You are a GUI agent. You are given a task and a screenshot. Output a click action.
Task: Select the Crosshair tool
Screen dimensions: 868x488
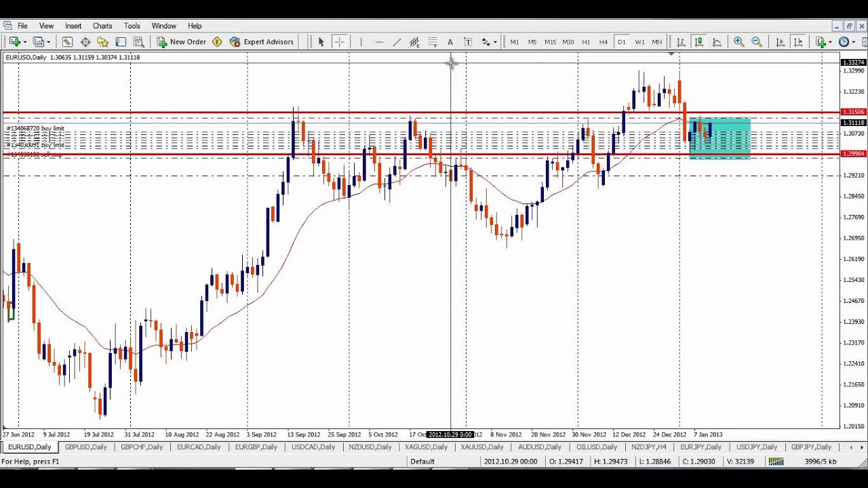point(339,42)
